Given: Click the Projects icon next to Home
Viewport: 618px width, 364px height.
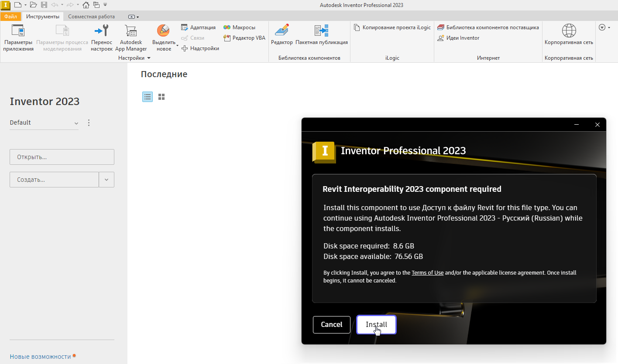Looking at the screenshot, I should [96, 5].
